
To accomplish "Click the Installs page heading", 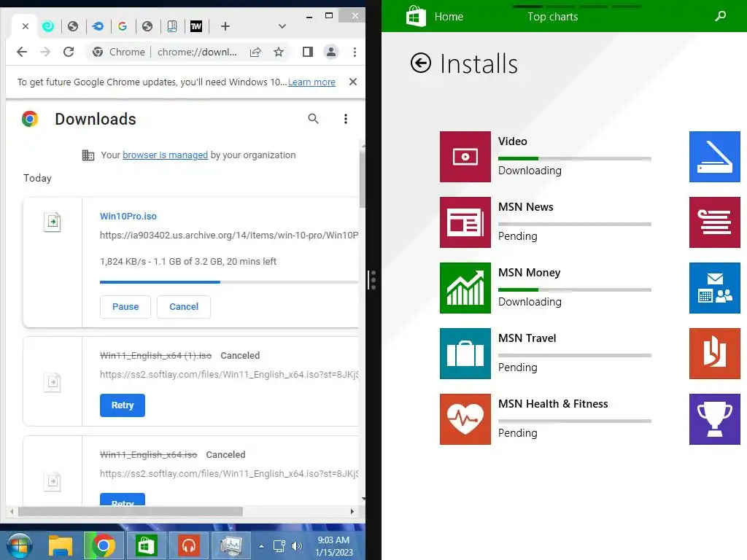I will pyautogui.click(x=479, y=64).
